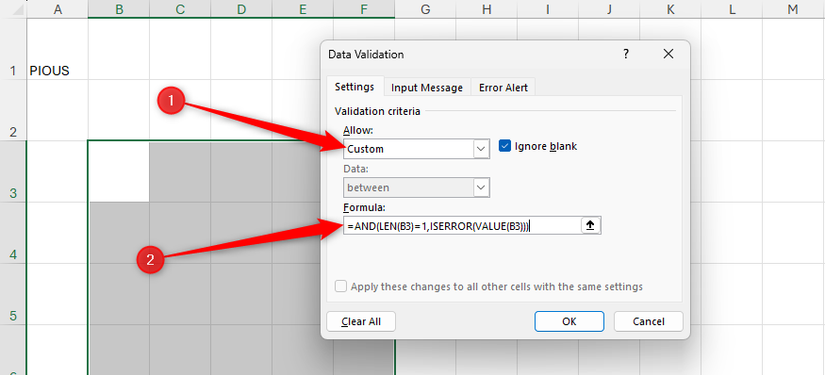Click the white active cell B3
Viewport: 825px width, 375px height.
coord(119,171)
